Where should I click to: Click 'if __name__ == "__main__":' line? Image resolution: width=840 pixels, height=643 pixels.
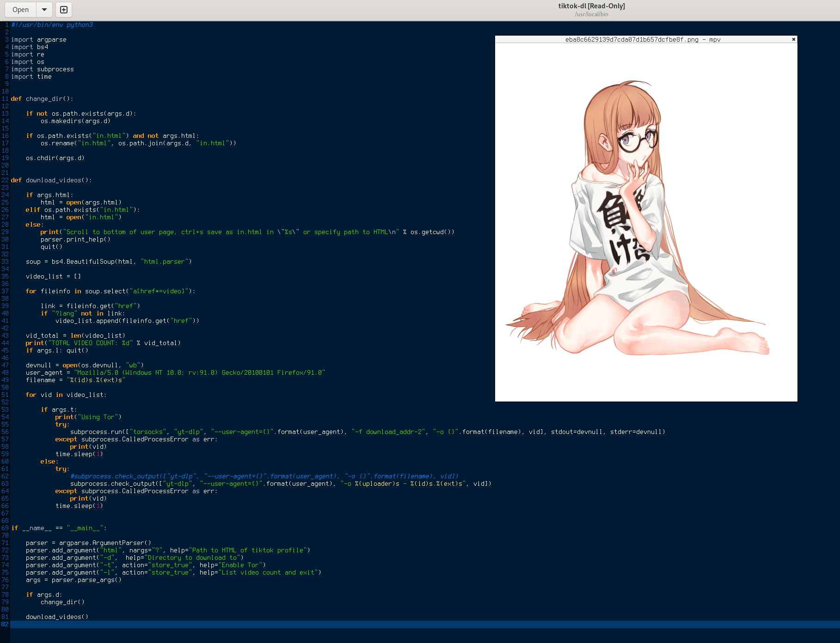point(59,528)
